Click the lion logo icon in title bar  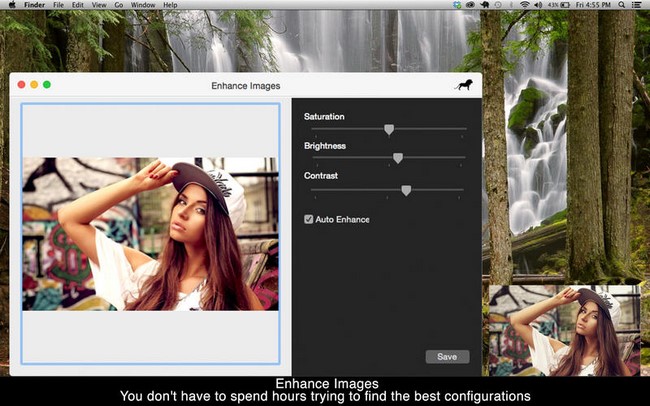point(464,86)
